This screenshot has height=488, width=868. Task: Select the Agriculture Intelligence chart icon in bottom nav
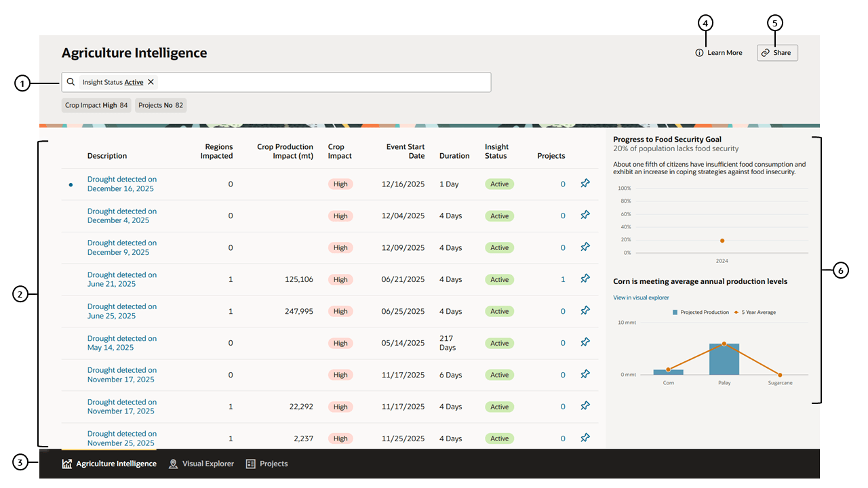click(x=66, y=464)
